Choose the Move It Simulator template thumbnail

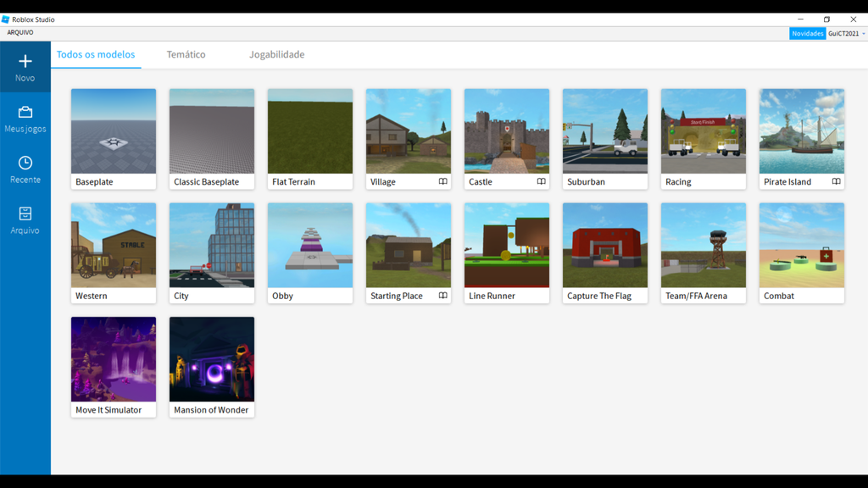click(114, 359)
